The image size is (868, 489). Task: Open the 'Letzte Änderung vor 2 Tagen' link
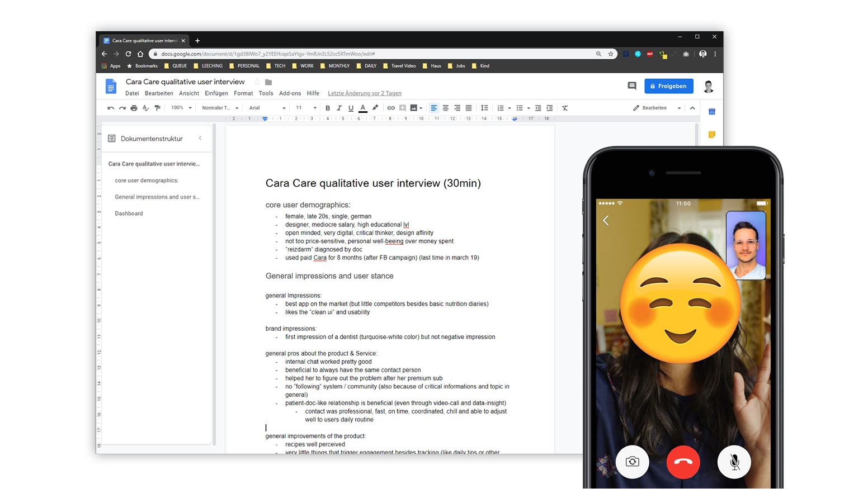coord(365,93)
